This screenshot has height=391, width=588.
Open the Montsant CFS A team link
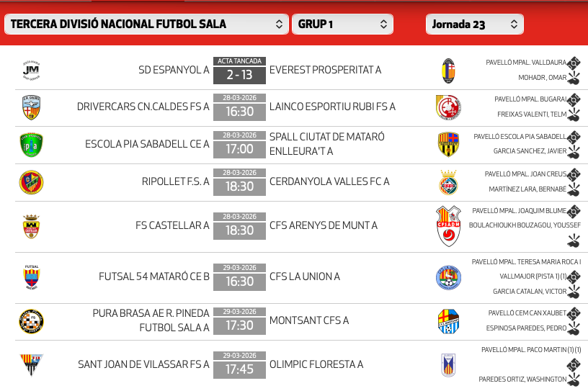coord(308,320)
